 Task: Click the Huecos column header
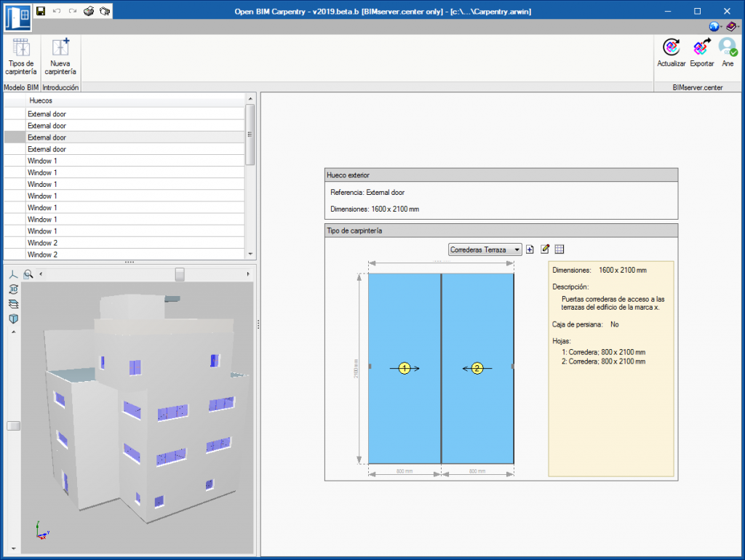135,100
